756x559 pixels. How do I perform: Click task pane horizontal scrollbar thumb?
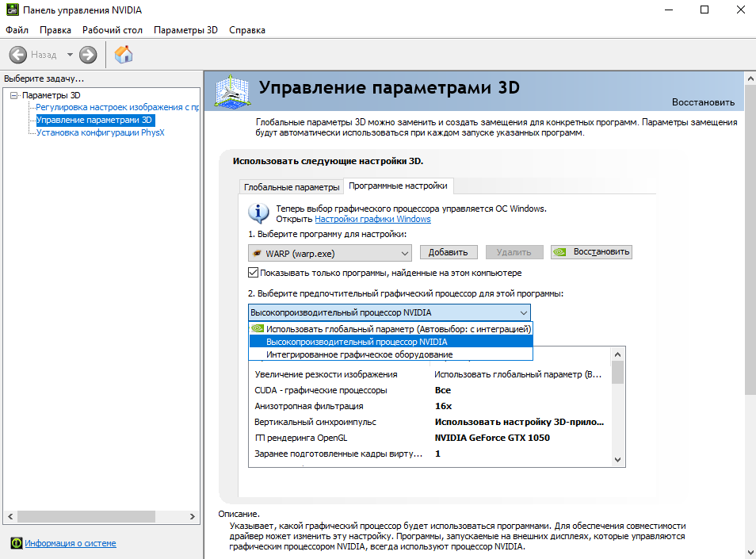click(86, 516)
